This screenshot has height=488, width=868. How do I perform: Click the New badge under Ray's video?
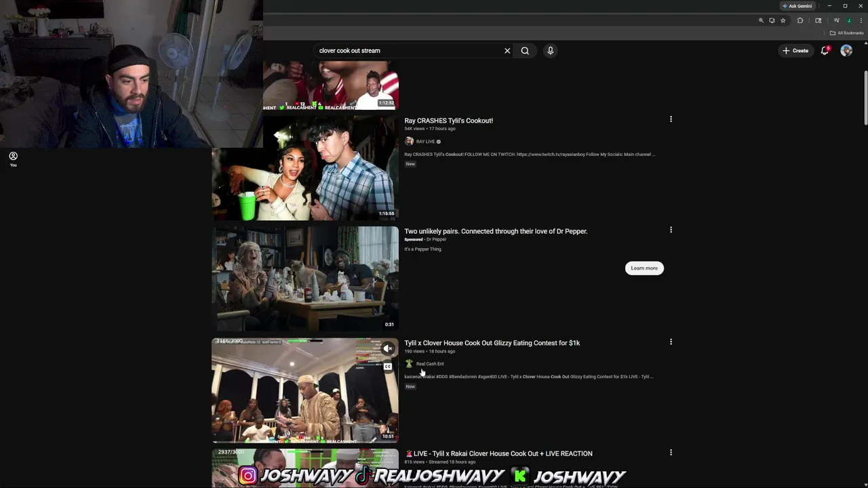pyautogui.click(x=410, y=164)
